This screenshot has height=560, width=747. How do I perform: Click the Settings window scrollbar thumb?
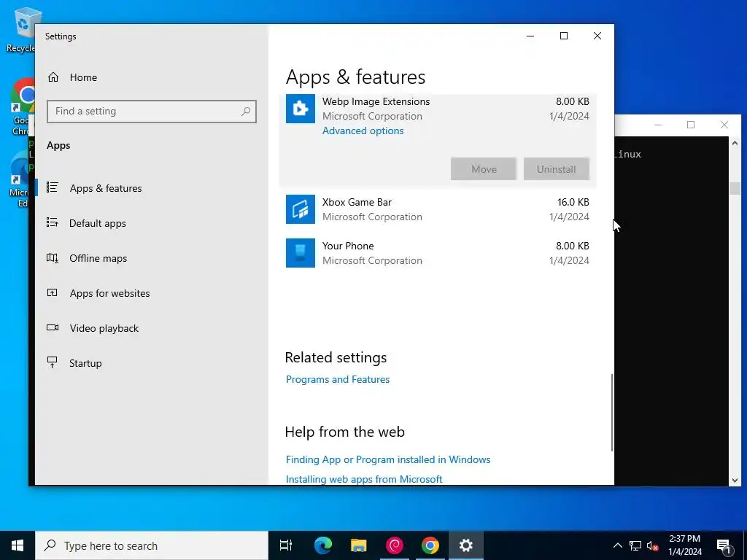pos(612,413)
